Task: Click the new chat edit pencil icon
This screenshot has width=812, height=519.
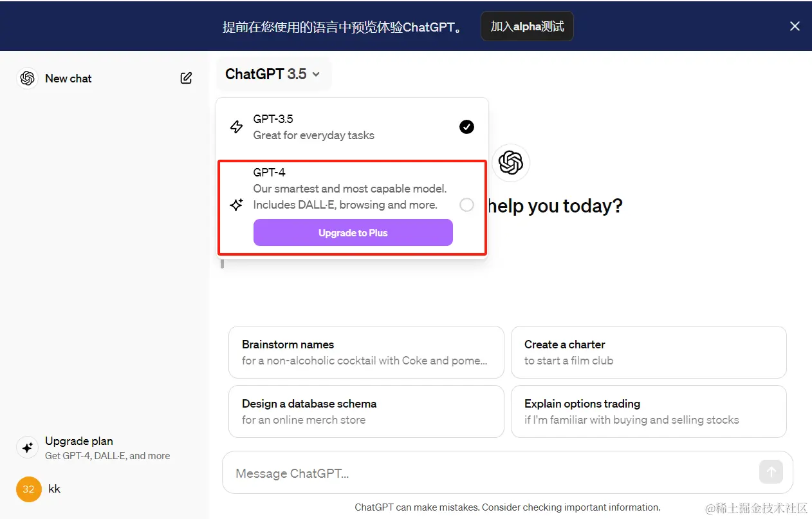Action: point(186,79)
